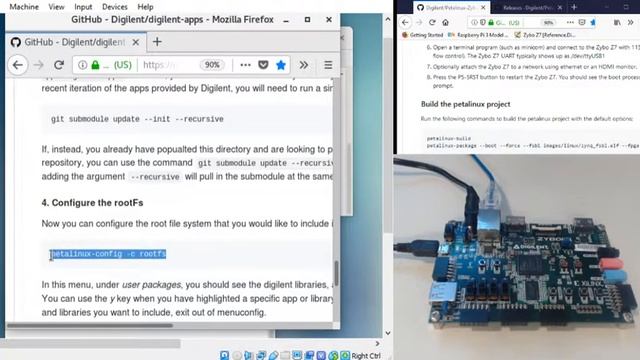Click the audio status icon in VirtualBox
This screenshot has width=640, height=360.
pyautogui.click(x=248, y=355)
